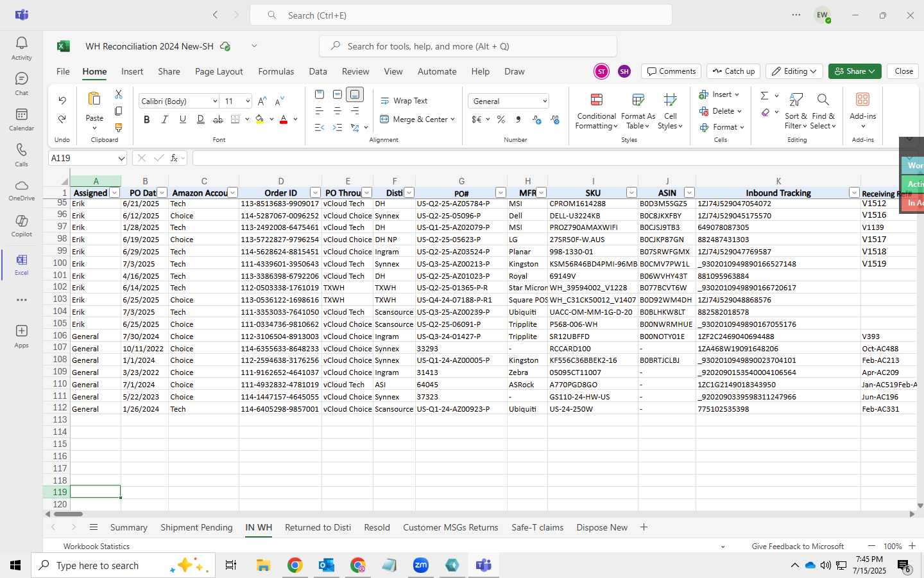Open the General number format dropdown

[x=545, y=101]
